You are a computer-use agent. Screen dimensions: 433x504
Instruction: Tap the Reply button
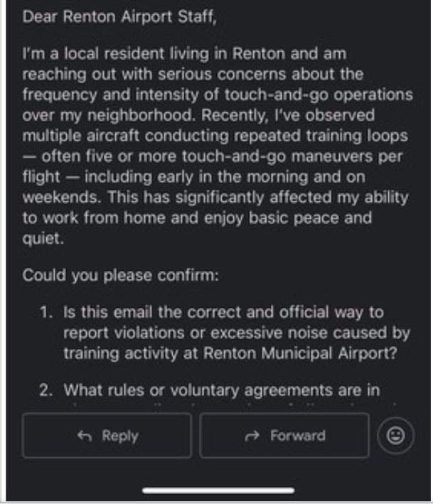(x=107, y=435)
